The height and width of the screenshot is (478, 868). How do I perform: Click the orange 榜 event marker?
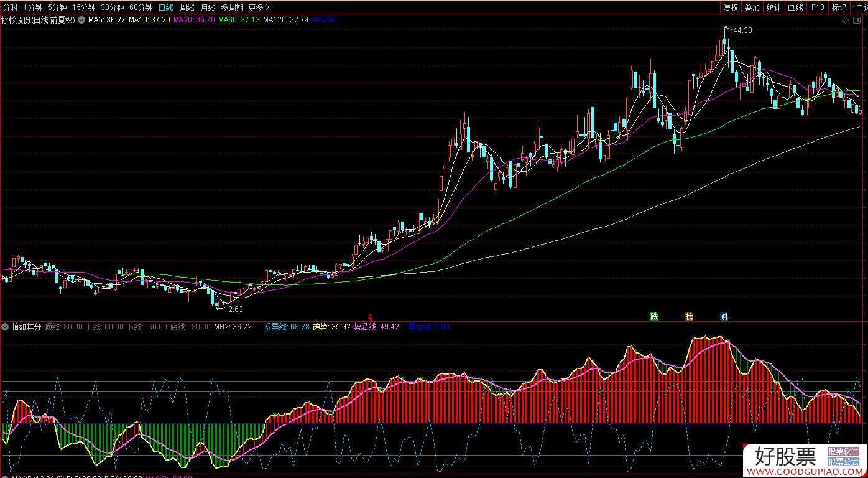pos(689,316)
